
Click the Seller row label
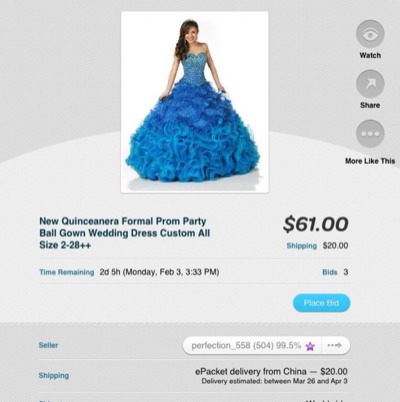[48, 345]
